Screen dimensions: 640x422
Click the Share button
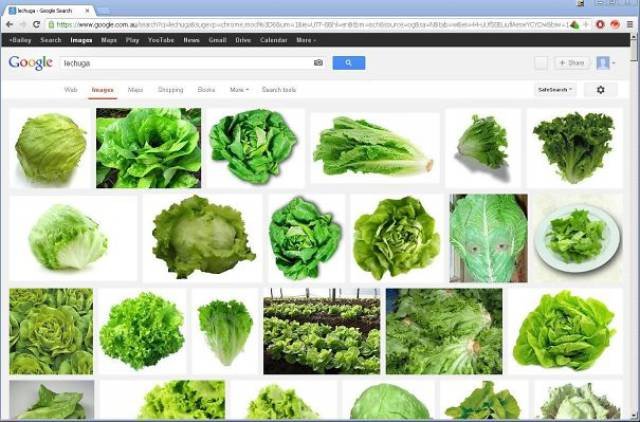[x=572, y=63]
